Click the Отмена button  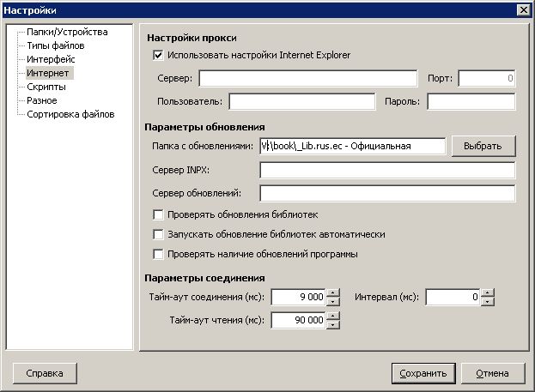(492, 373)
